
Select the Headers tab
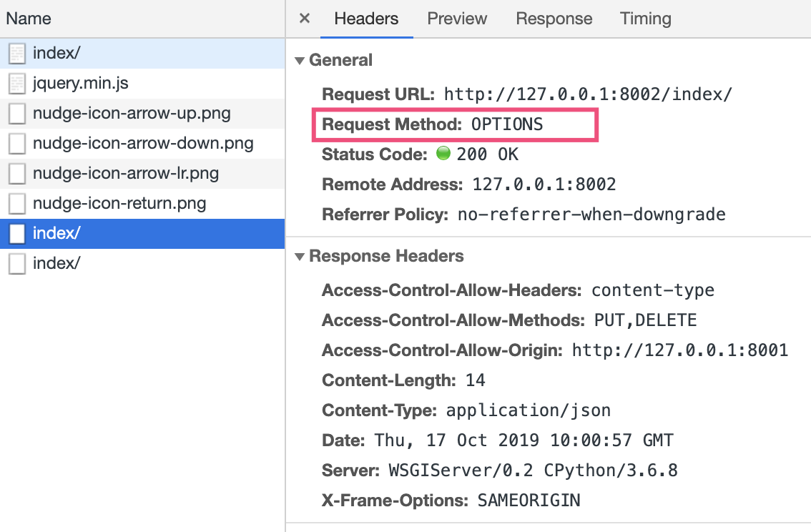366,19
